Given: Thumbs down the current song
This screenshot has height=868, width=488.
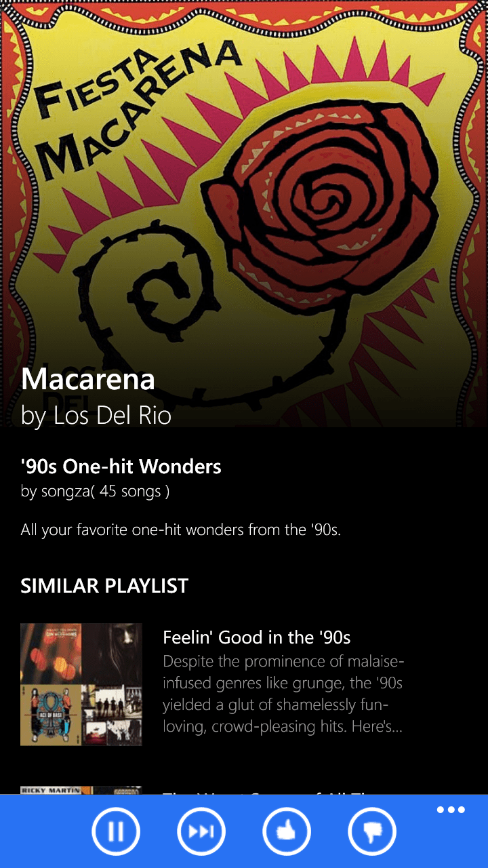Looking at the screenshot, I should point(372,831).
